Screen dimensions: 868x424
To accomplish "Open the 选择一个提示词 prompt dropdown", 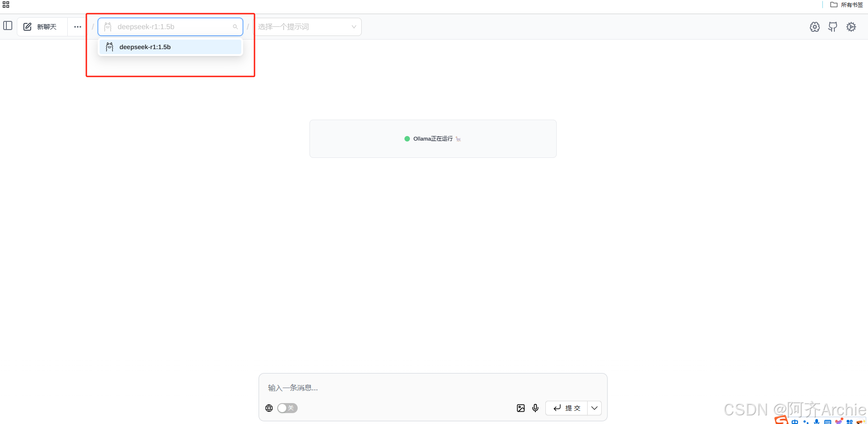I will pyautogui.click(x=307, y=27).
